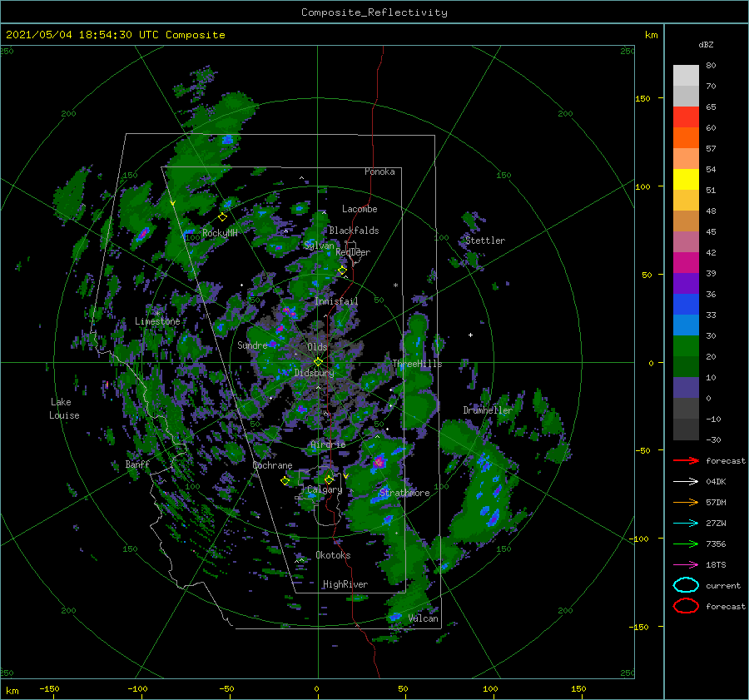The image size is (749, 700).
Task: Click the red forecast arrow in legend
Action: point(686,460)
